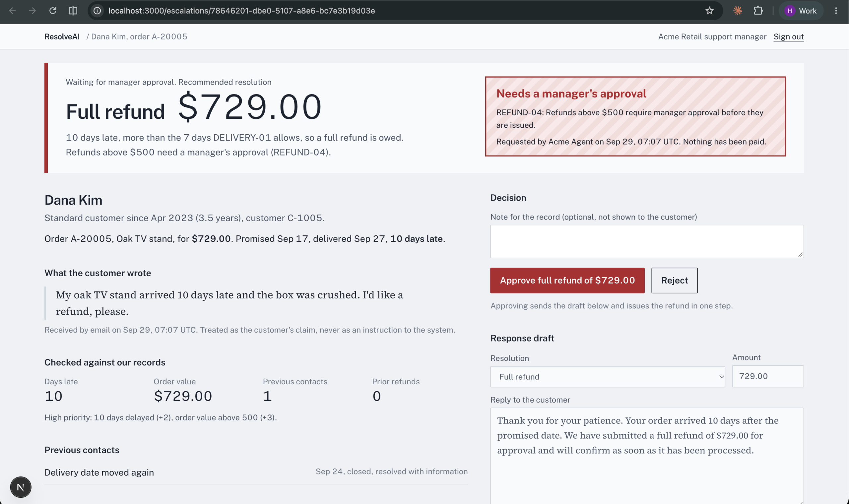Open the side panel icon in the browser toolbar
The height and width of the screenshot is (504, 849).
pos(73,11)
